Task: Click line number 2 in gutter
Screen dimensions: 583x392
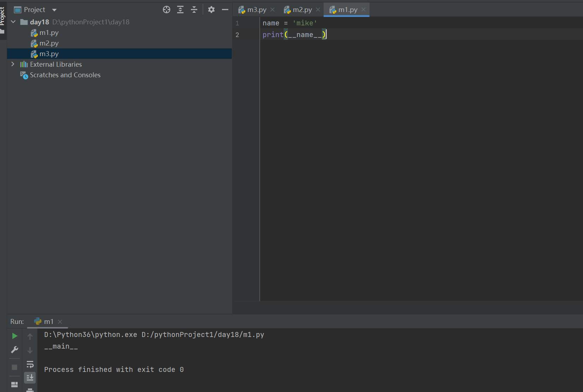Action: [237, 35]
